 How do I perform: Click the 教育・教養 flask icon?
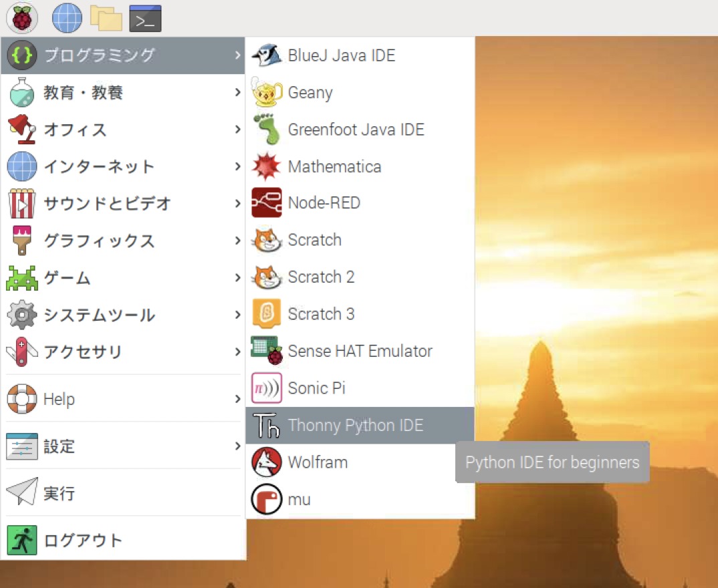coord(21,92)
